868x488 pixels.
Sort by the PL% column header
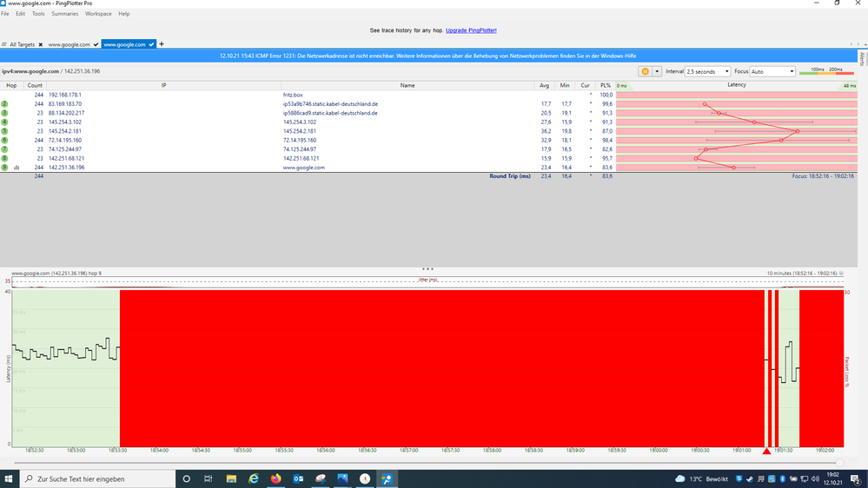coord(606,85)
